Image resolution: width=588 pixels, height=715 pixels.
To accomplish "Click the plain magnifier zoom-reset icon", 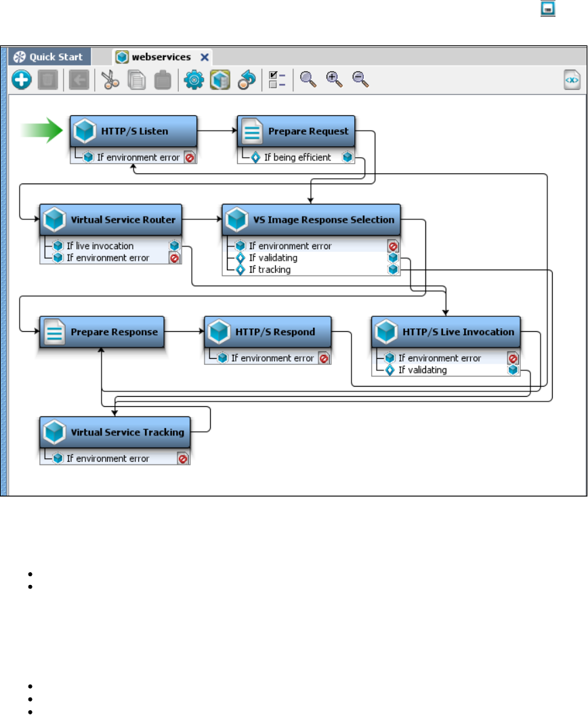I will coord(308,79).
